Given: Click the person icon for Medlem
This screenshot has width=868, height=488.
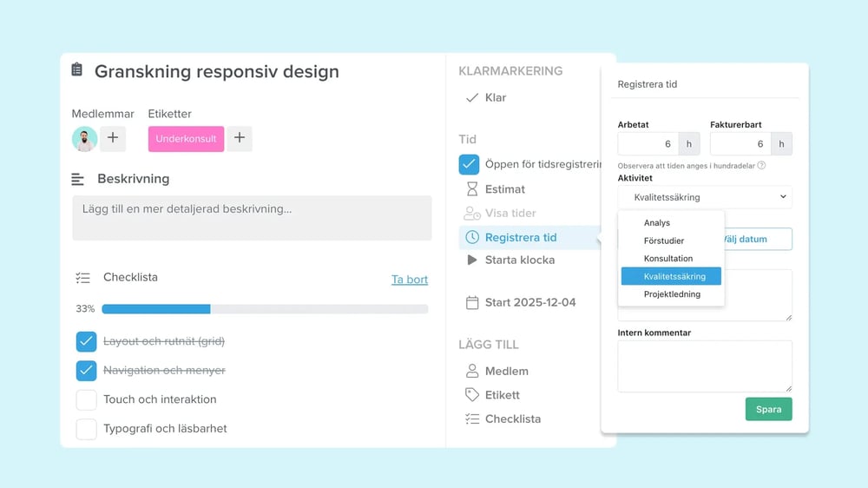Looking at the screenshot, I should [472, 371].
